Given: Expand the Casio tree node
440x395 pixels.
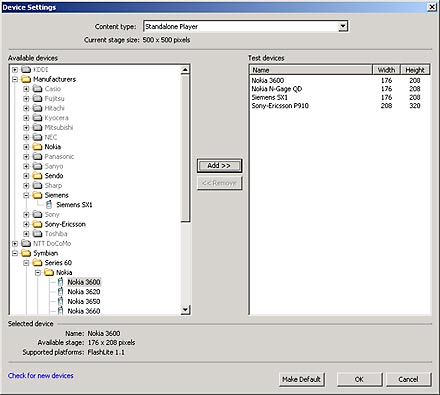Looking at the screenshot, I should [26, 89].
